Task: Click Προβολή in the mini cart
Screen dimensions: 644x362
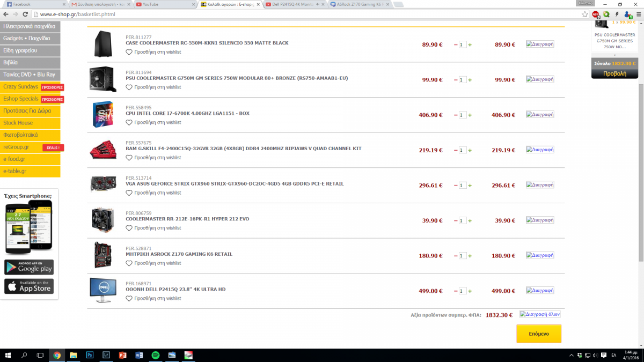Action: [x=614, y=74]
